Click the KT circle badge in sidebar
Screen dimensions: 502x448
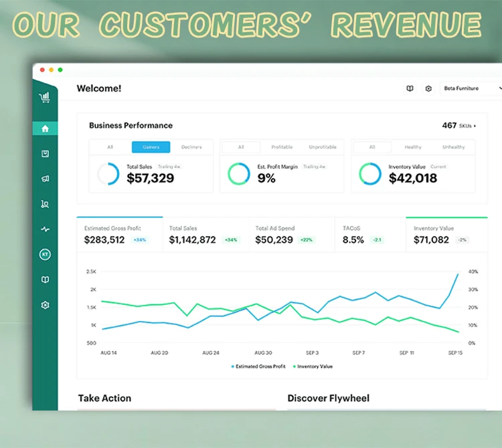pos(45,255)
